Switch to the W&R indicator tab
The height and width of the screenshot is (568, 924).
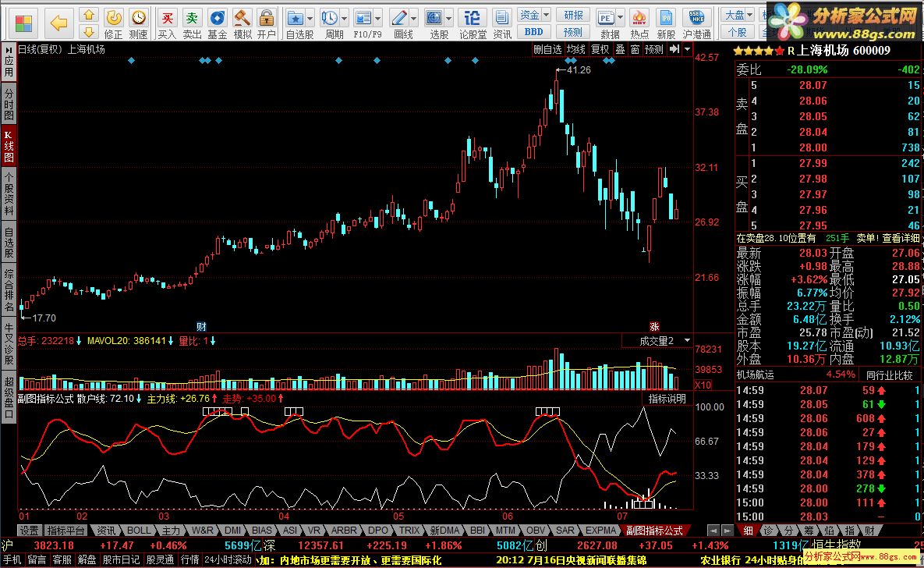[x=202, y=531]
